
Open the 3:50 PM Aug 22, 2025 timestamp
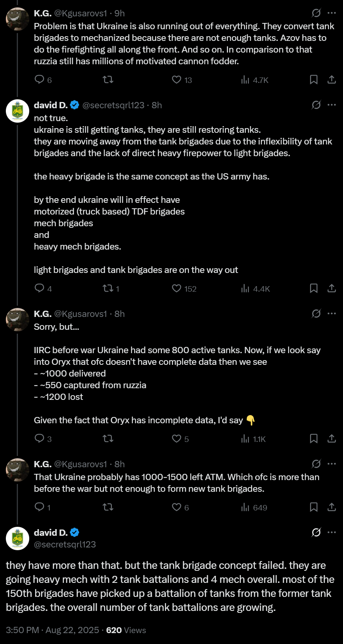(x=52, y=630)
